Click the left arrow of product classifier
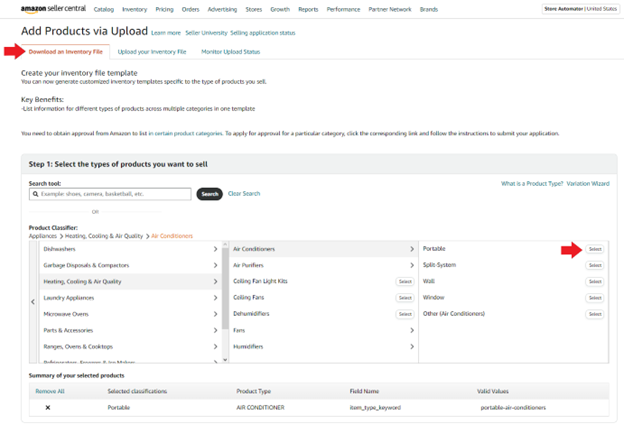Viewport: 624px width, 424px height. click(33, 302)
